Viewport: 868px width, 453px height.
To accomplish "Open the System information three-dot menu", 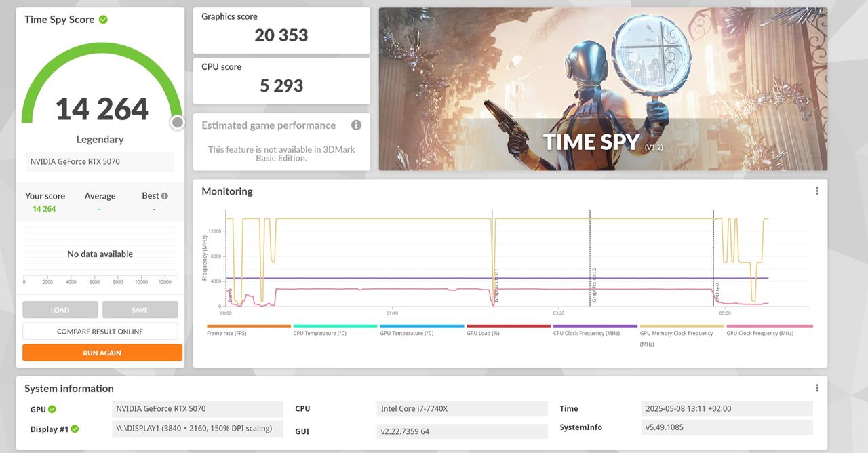I will coord(817,388).
